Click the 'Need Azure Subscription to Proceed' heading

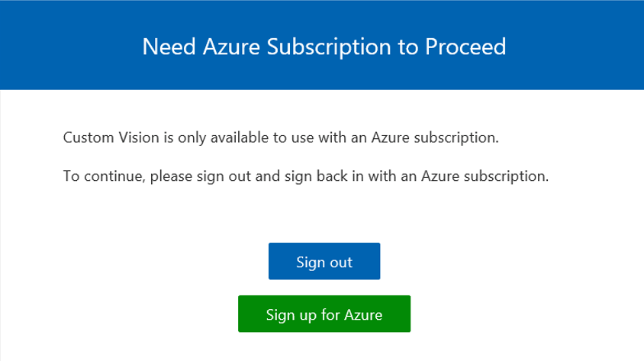point(324,47)
